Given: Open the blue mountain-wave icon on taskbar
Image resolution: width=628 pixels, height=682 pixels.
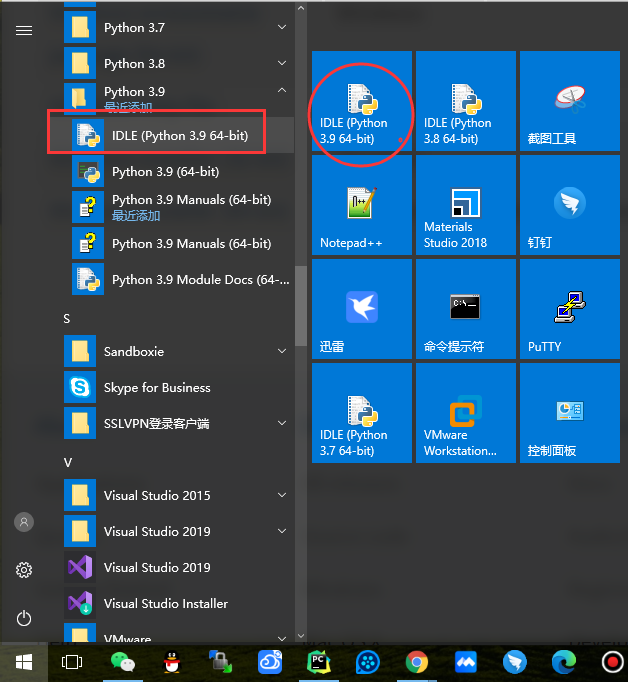Looking at the screenshot, I should click(x=466, y=662).
